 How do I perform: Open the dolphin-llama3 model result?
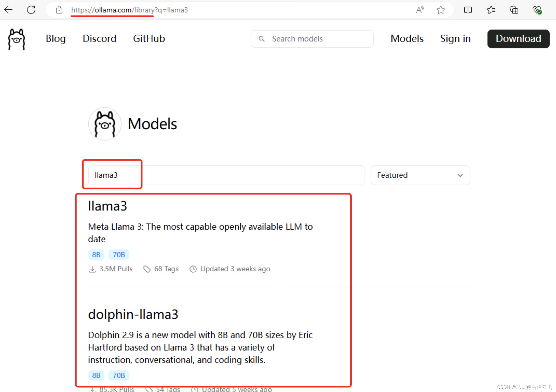(x=133, y=314)
